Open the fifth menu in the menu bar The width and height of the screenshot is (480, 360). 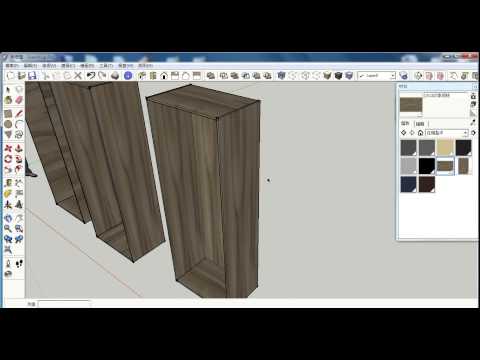87,66
